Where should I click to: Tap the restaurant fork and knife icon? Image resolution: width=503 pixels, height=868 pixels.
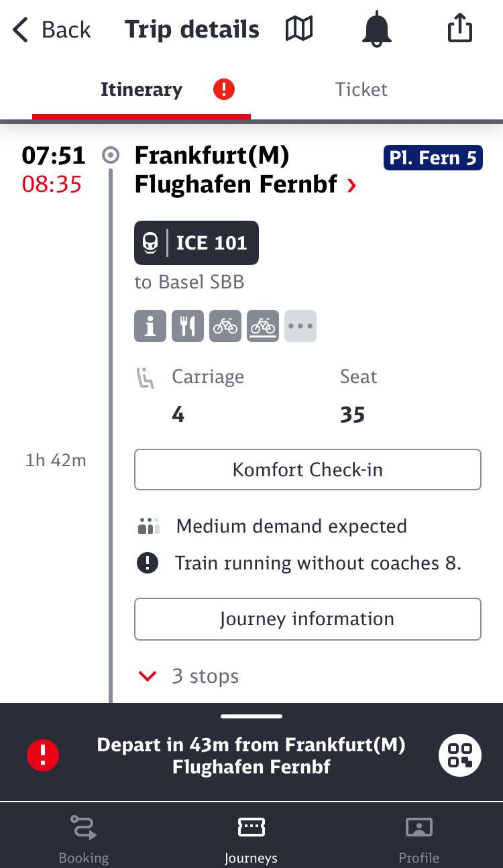tap(188, 326)
